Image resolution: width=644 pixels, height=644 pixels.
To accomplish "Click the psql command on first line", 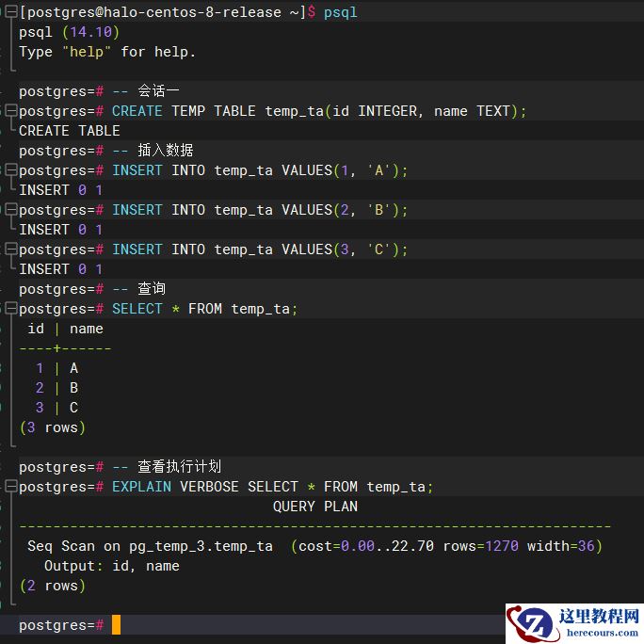I will tap(341, 12).
